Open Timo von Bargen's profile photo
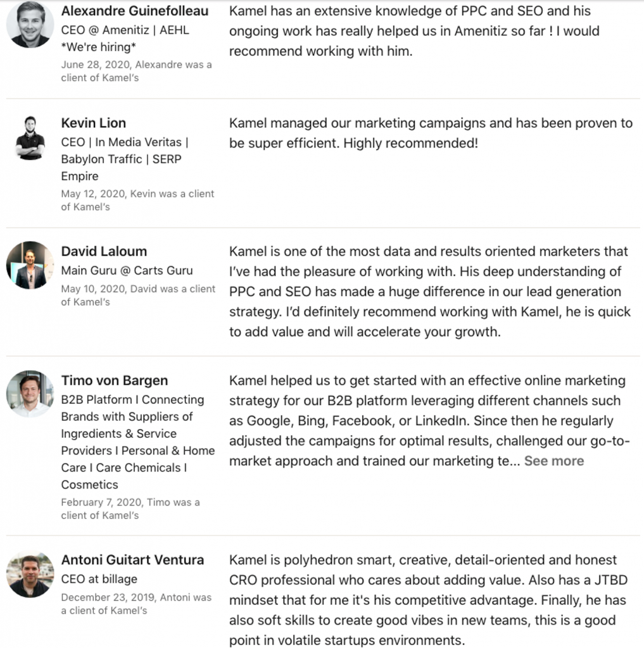This screenshot has width=644, height=648. click(x=30, y=394)
